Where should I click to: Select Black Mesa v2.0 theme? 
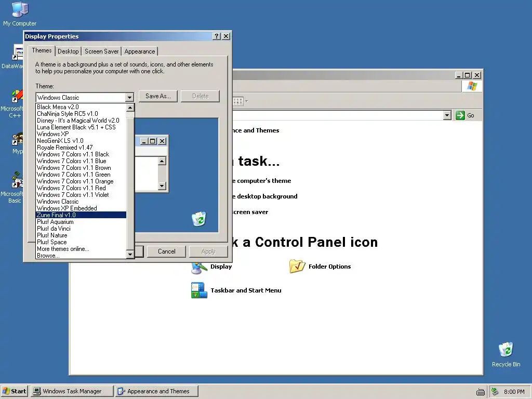pos(81,107)
